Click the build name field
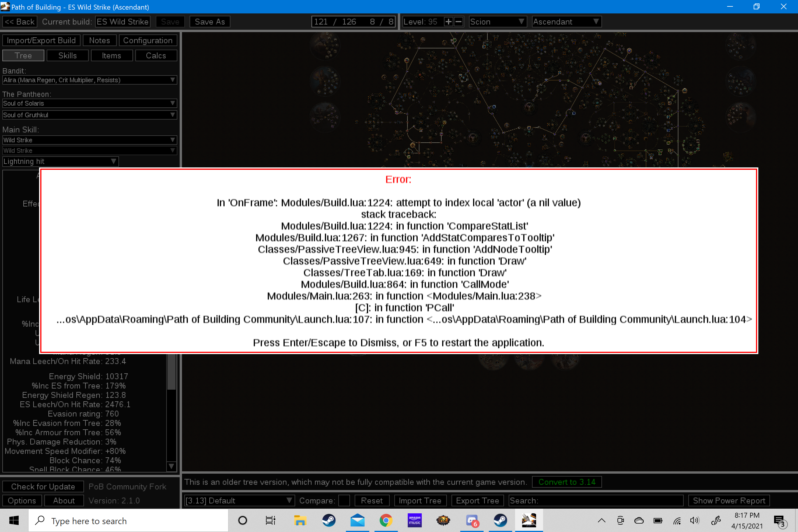 click(123, 22)
